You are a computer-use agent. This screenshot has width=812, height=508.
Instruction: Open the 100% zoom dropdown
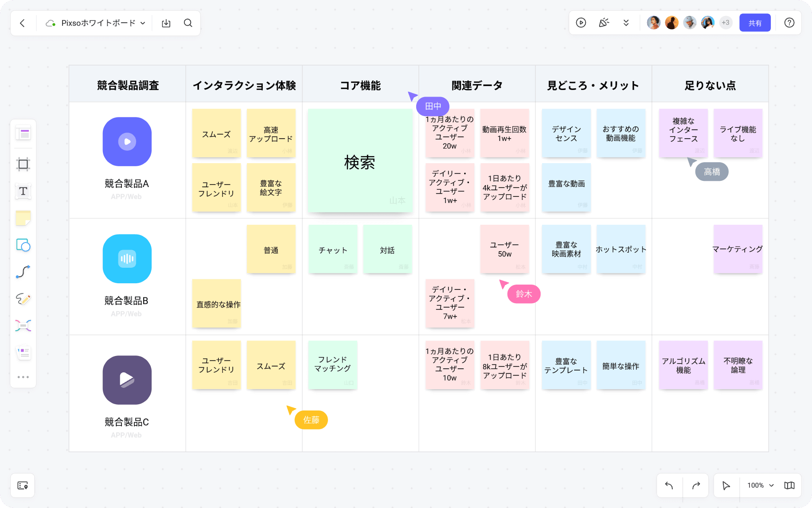coord(761,485)
